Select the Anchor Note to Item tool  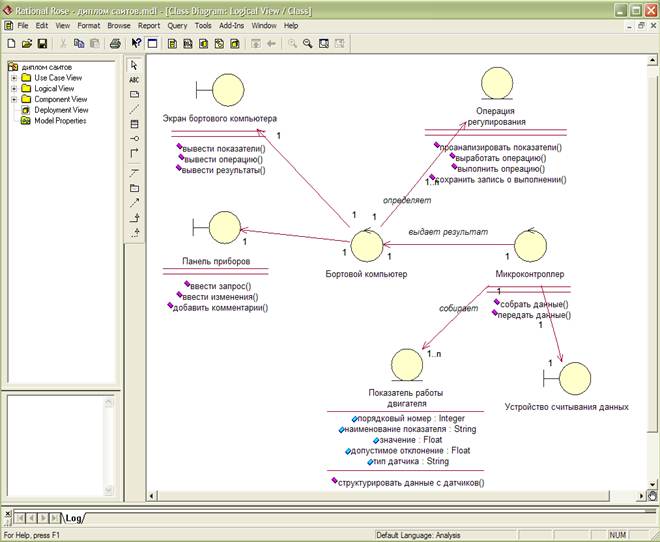pyautogui.click(x=134, y=109)
